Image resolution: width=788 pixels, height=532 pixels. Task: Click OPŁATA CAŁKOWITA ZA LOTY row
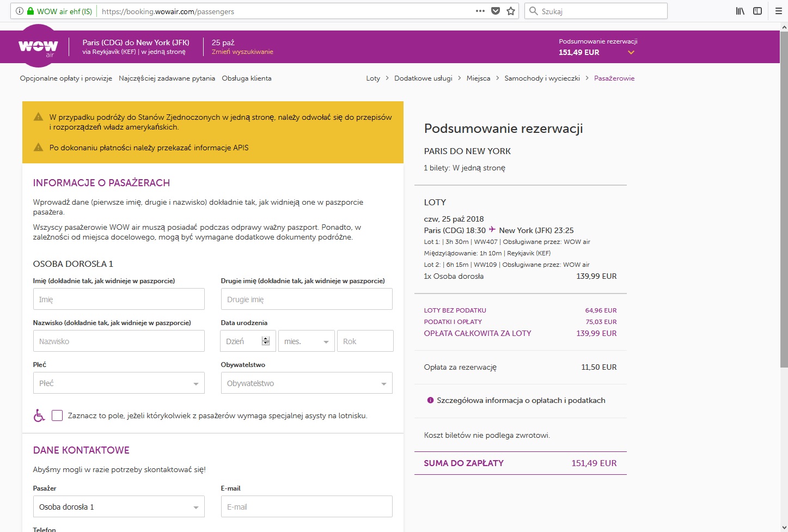(520, 333)
